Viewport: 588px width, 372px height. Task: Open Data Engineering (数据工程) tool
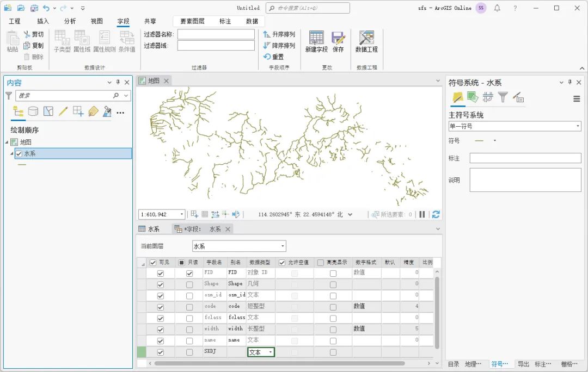[366, 41]
